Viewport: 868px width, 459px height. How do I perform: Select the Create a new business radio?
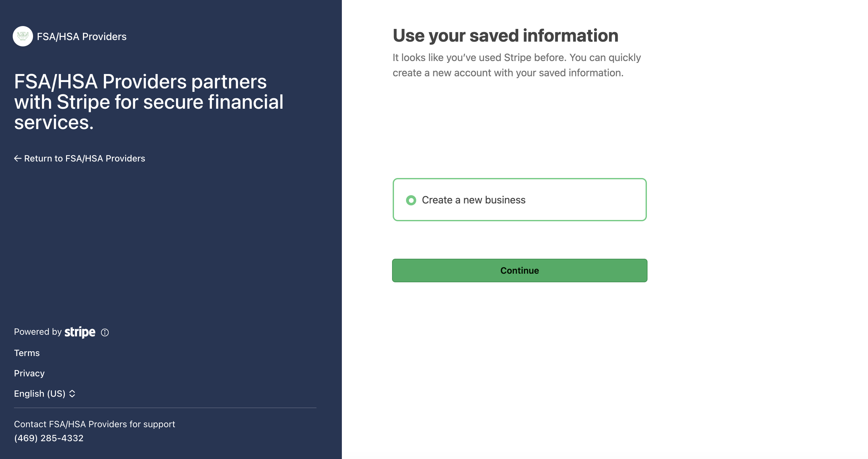point(411,200)
